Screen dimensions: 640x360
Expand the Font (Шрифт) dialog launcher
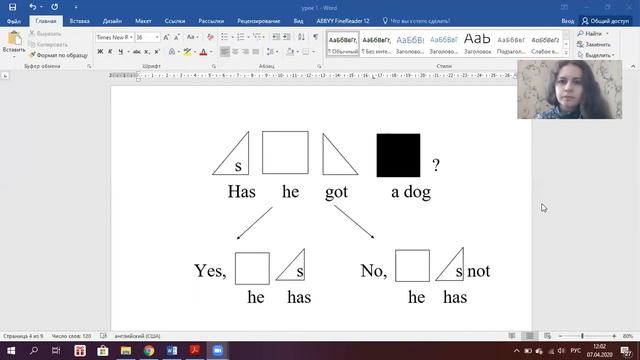(x=213, y=66)
